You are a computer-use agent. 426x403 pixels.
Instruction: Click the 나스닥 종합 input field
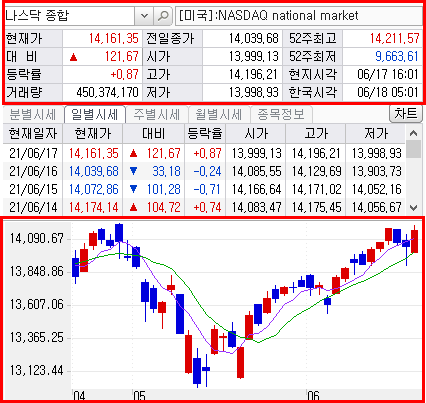[x=69, y=16]
